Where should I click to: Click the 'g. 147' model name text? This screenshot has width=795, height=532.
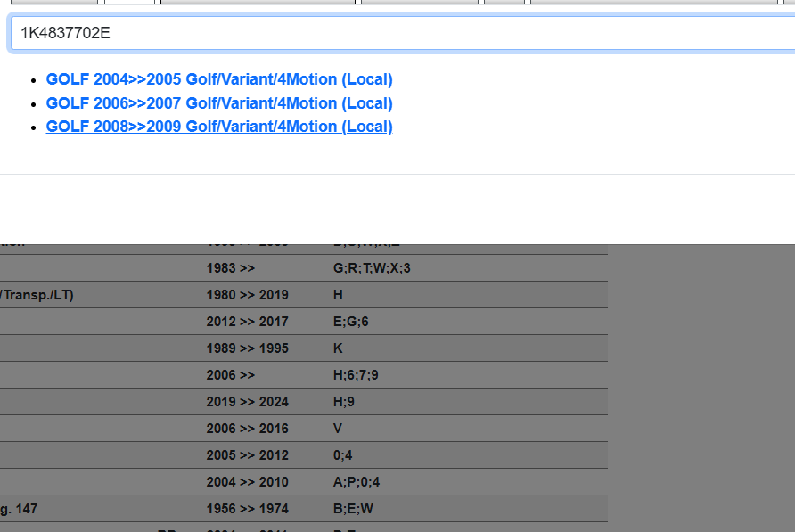(x=19, y=509)
